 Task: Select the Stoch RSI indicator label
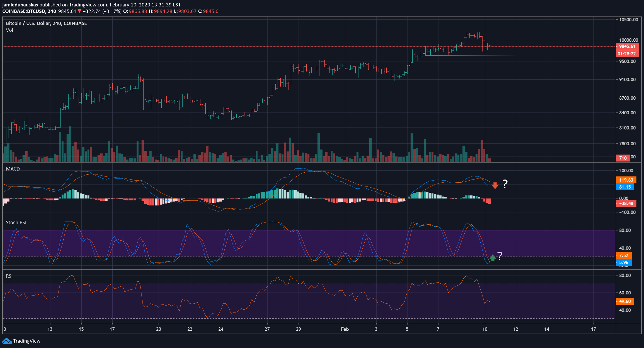(x=16, y=223)
